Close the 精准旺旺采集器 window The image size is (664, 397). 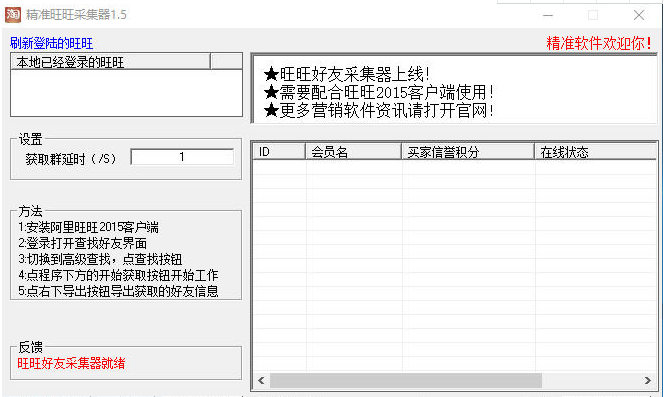[x=639, y=15]
